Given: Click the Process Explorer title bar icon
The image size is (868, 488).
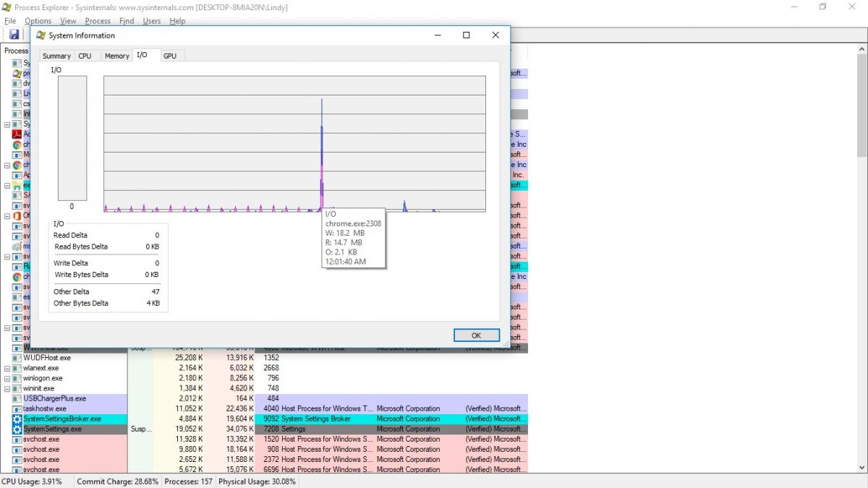Looking at the screenshot, I should (x=8, y=7).
